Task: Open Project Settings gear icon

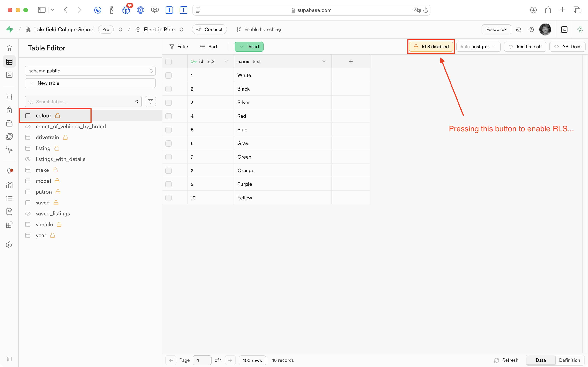Action: (x=9, y=245)
